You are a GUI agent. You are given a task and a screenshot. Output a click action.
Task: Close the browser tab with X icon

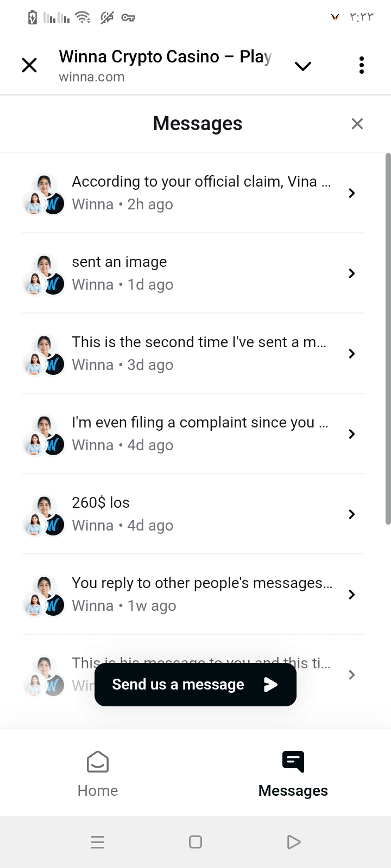(29, 66)
